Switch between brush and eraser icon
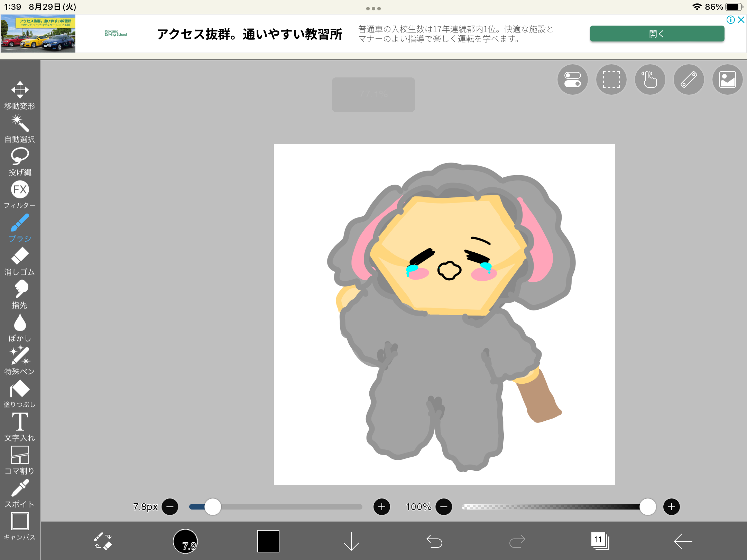This screenshot has height=560, width=747. (x=103, y=541)
